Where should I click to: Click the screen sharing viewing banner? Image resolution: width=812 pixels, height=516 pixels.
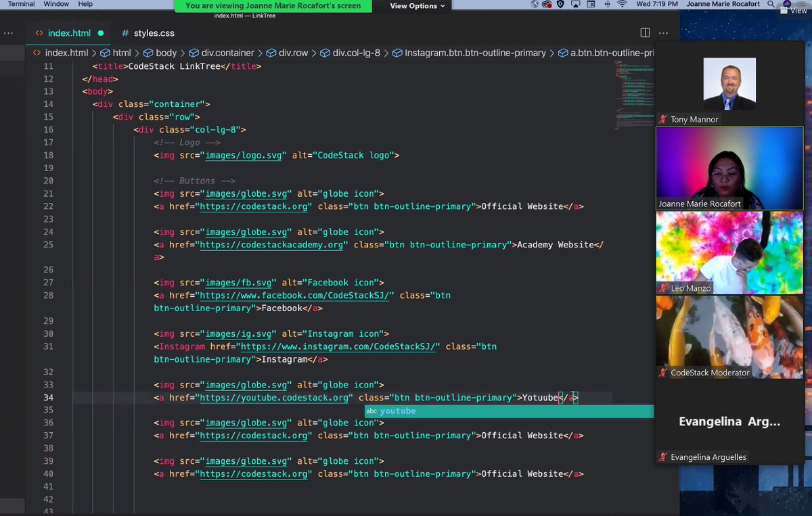(273, 5)
